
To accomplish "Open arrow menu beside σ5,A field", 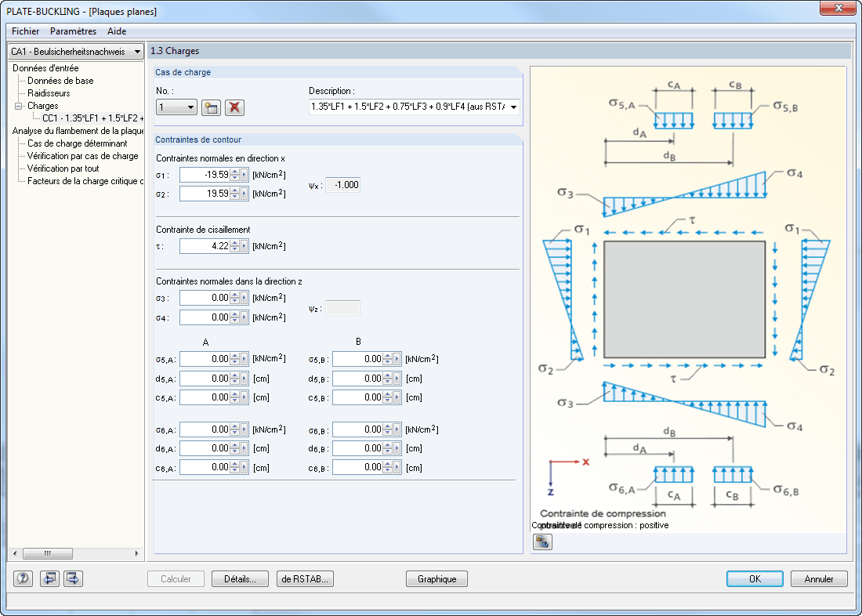I will 244,359.
